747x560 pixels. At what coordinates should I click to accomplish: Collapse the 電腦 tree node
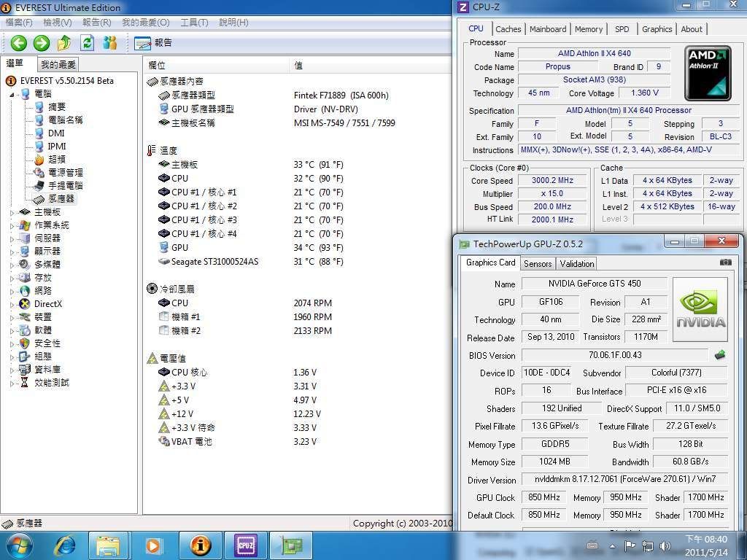click(x=12, y=94)
